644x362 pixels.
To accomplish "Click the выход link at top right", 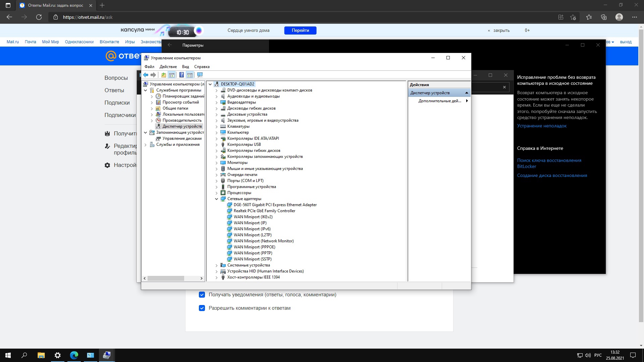I will pyautogui.click(x=626, y=42).
